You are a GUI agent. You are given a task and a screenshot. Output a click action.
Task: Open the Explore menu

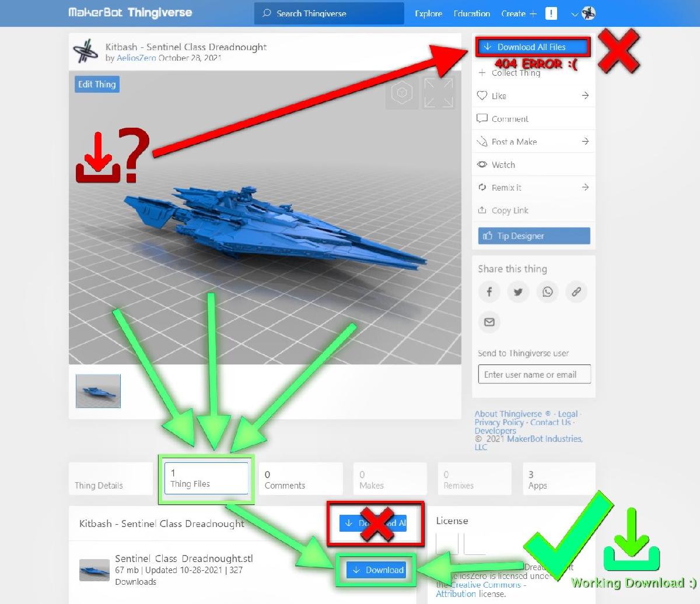(x=428, y=13)
